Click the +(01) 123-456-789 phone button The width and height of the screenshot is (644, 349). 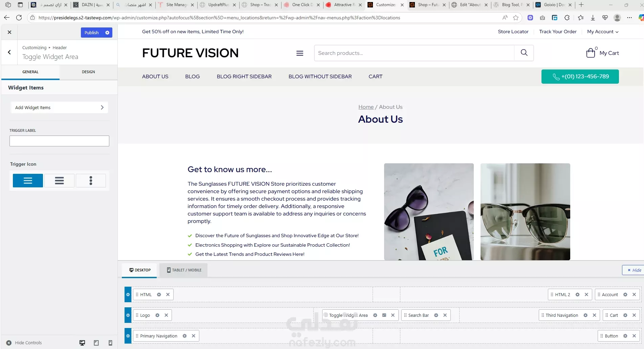[x=580, y=77]
